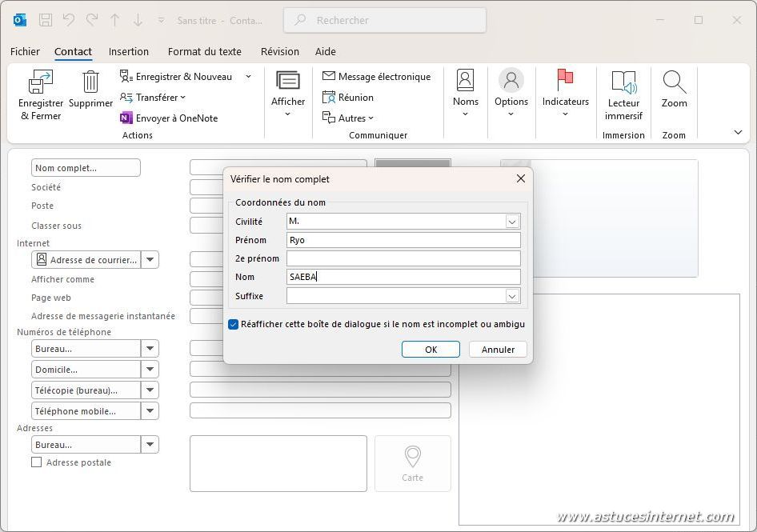Screen dimensions: 757x532
Task: Confirm the name with OK button
Action: tap(431, 350)
